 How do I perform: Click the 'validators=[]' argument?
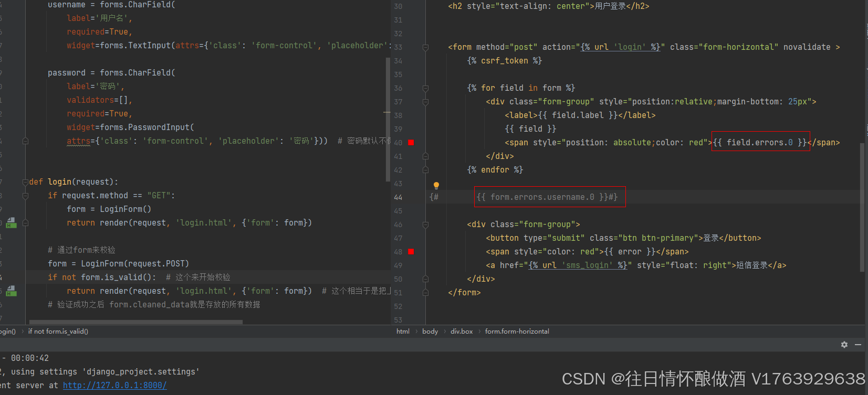(x=98, y=100)
